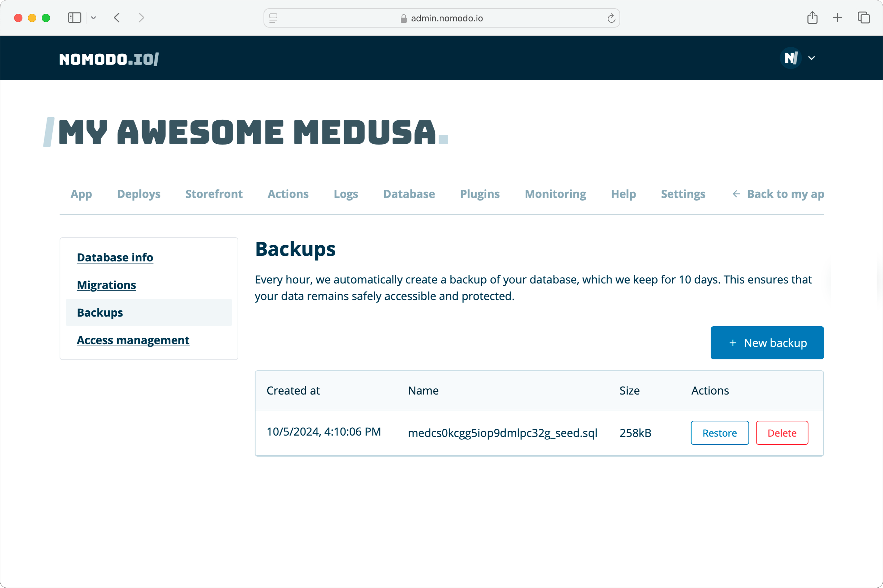The image size is (883, 588).
Task: Switch to the Monitoring tab
Action: click(555, 194)
